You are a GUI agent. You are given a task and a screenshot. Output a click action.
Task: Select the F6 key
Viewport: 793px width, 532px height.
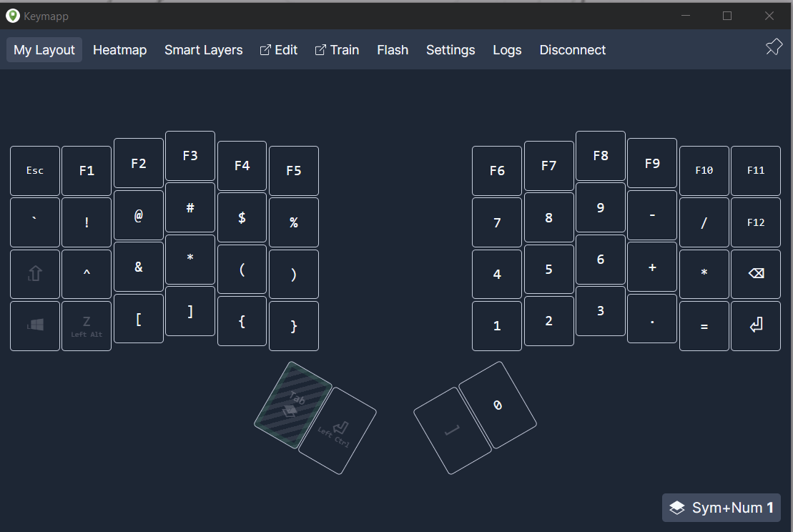click(x=497, y=170)
